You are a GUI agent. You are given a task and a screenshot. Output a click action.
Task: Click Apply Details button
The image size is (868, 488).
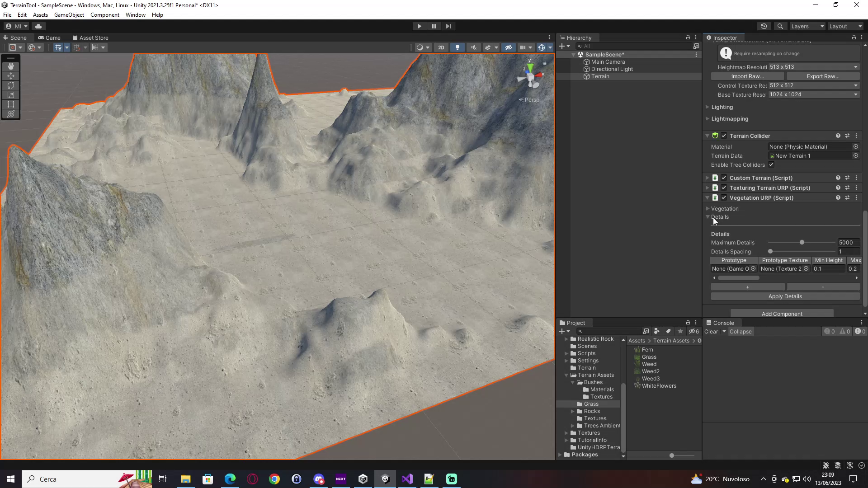tap(785, 296)
